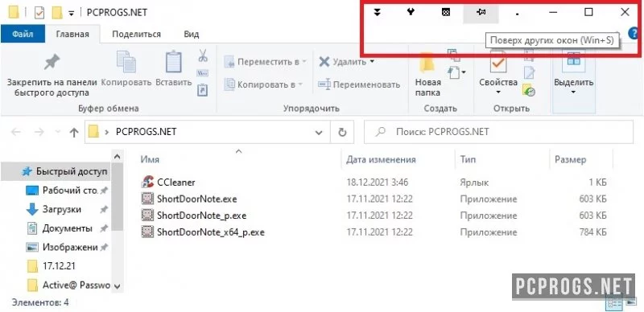This screenshot has height=312, width=644.
Task: Expand the address bar history chevron
Action: pos(318,133)
